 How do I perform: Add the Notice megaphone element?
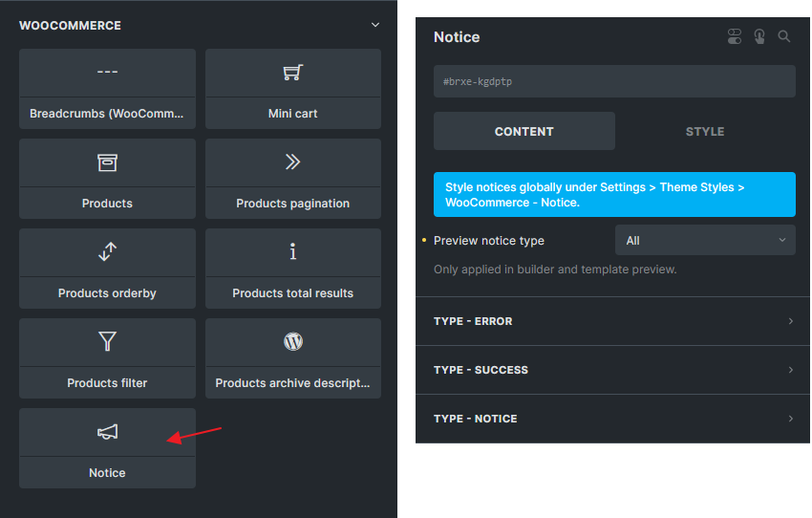point(107,448)
